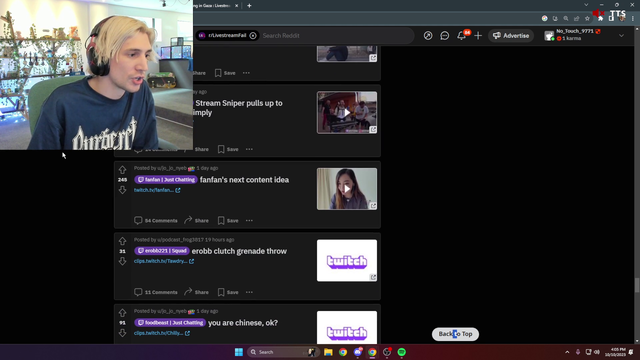Open the 84 Comments on the fanfan post
Screen dimensions: 640x360
click(x=156, y=221)
